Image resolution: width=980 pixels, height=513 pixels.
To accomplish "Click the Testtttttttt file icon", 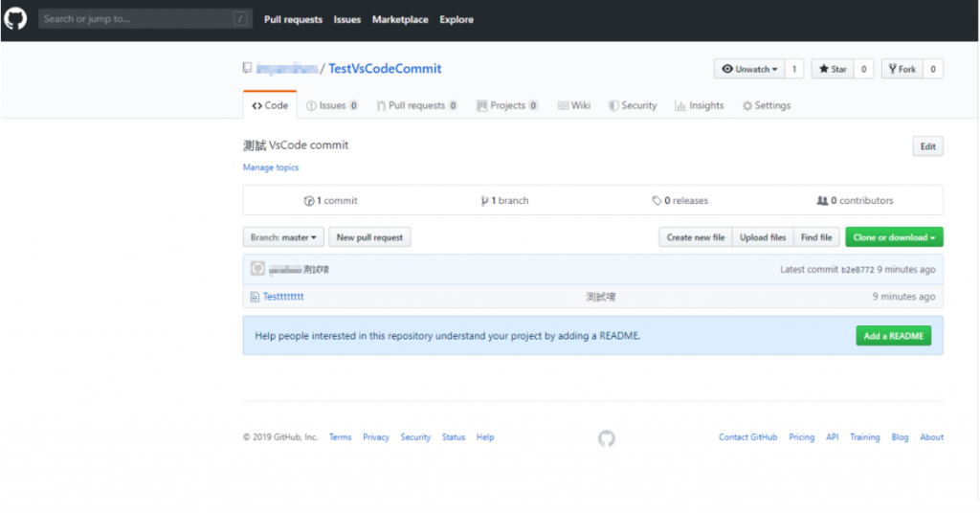I will pyautogui.click(x=255, y=298).
